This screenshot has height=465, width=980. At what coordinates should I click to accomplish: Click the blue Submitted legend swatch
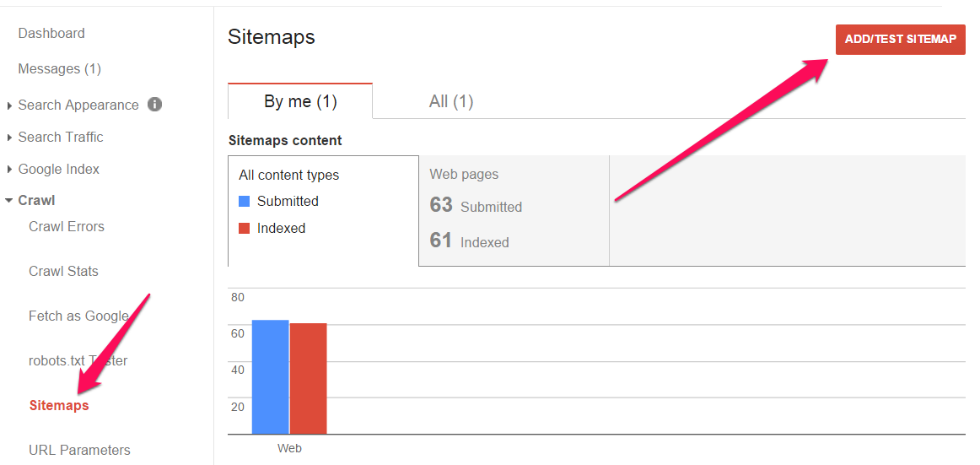click(245, 201)
